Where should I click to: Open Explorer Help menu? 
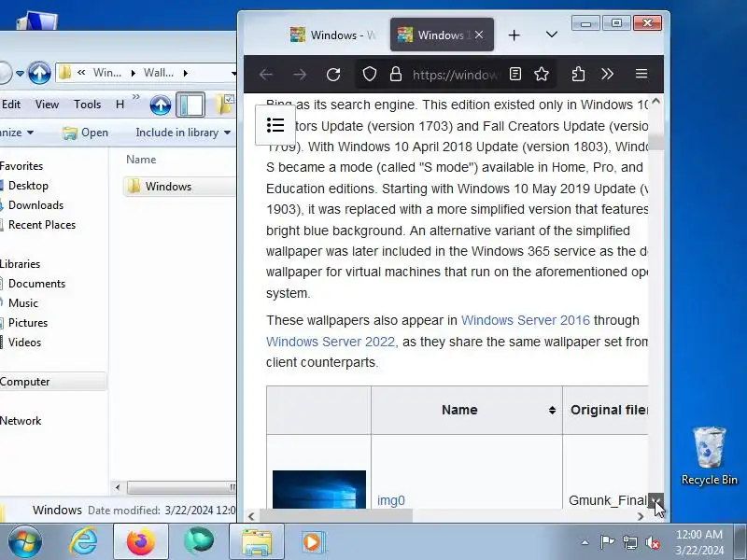coord(120,105)
